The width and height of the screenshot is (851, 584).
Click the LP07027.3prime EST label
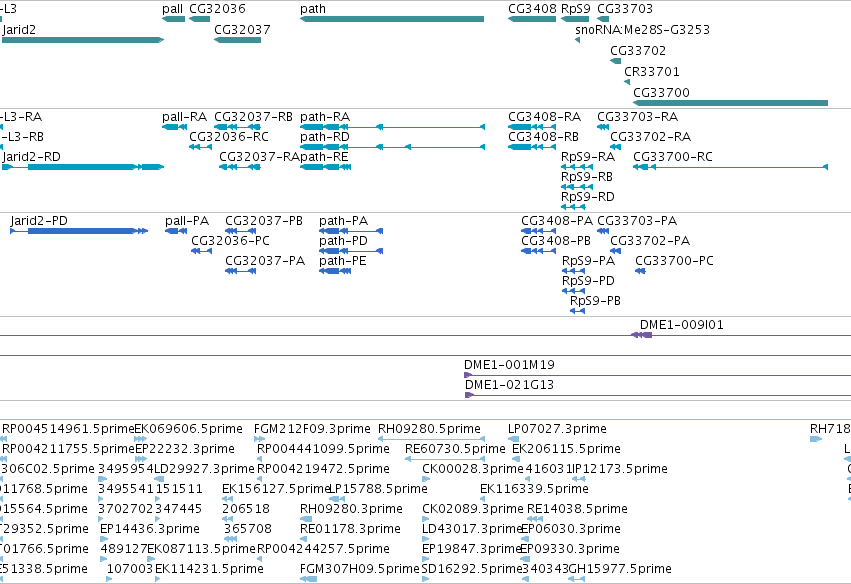coord(557,429)
